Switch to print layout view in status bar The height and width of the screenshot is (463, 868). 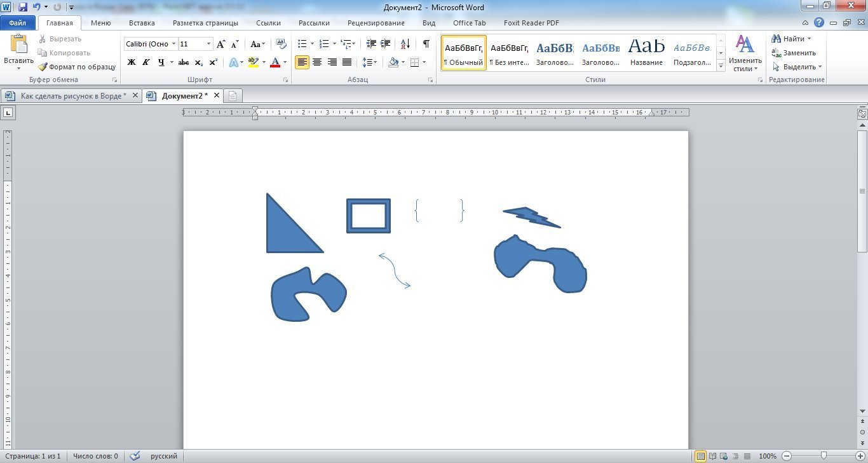700,456
